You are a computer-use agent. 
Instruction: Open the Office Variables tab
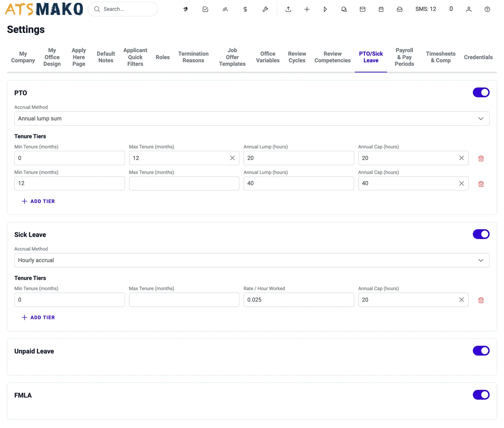pyautogui.click(x=267, y=57)
